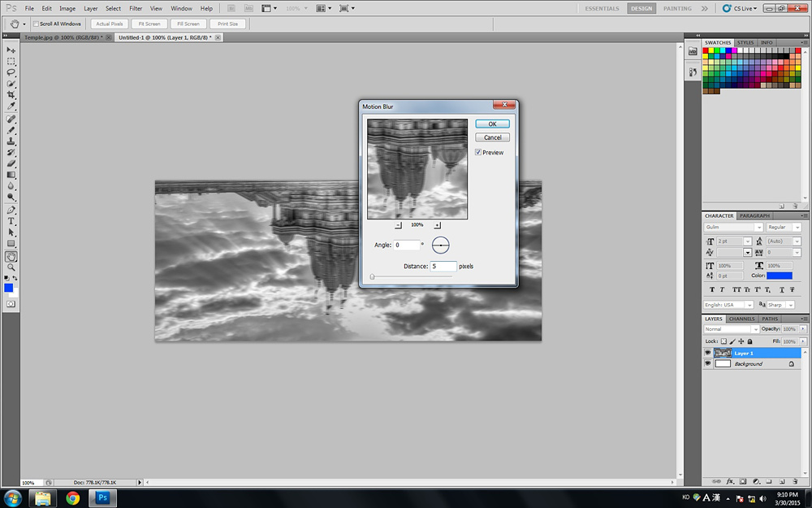Hide Layer 1 using eye icon
Viewport: 812px width, 508px height.
pyautogui.click(x=707, y=354)
